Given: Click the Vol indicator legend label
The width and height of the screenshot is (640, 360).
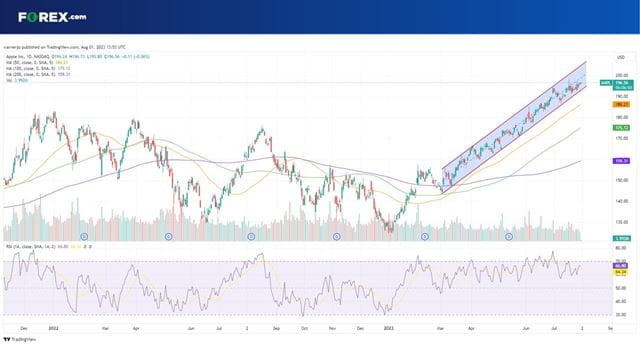Looking at the screenshot, I should point(17,80).
